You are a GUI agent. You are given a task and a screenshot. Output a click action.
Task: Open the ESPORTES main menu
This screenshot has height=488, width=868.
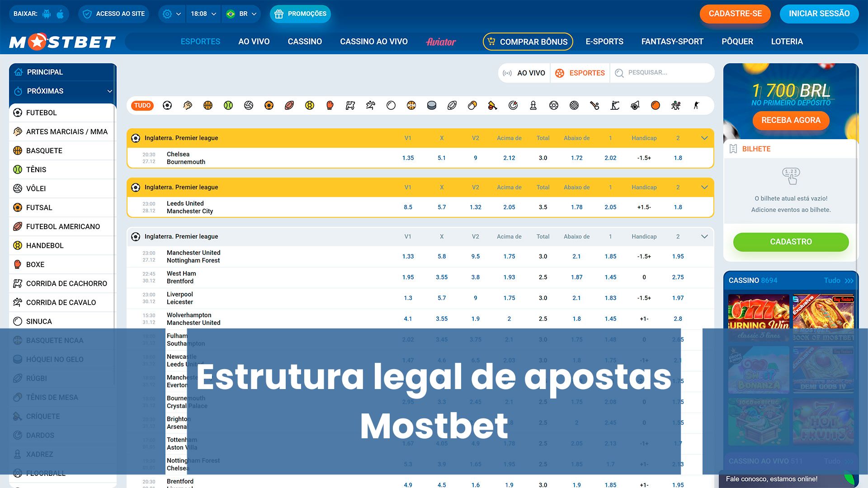[x=200, y=42]
